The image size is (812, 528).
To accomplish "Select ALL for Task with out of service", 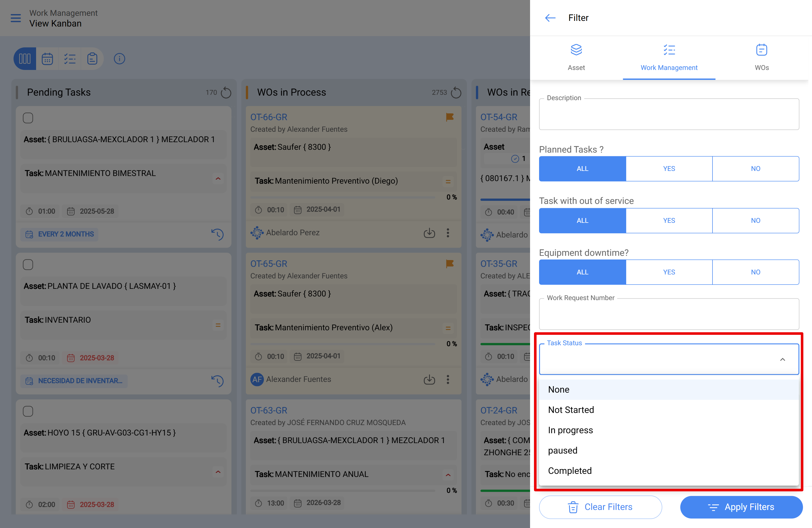I will (582, 221).
